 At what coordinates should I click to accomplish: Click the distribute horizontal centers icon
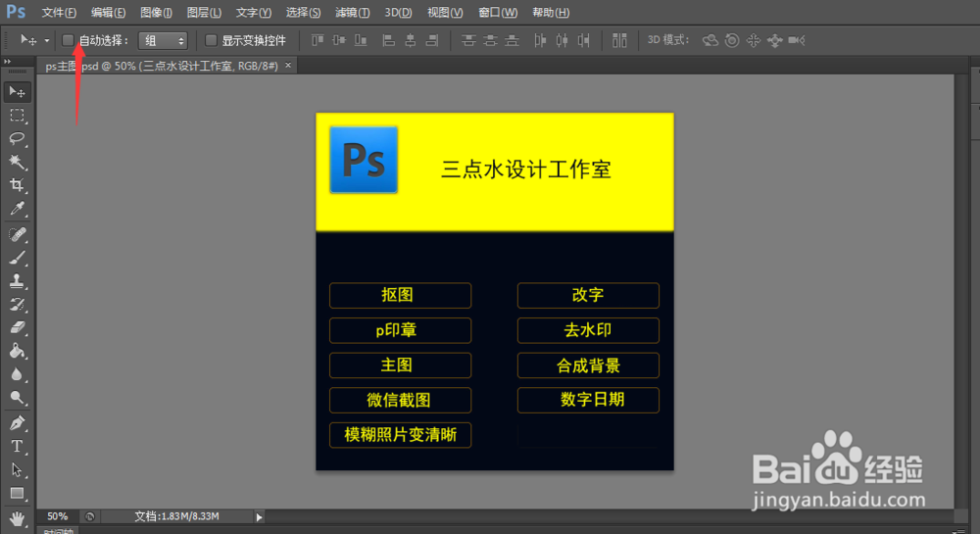(562, 40)
